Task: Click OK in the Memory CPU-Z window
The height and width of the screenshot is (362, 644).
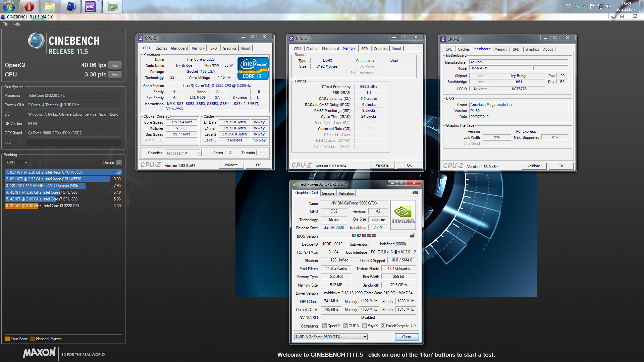Action: coord(409,165)
